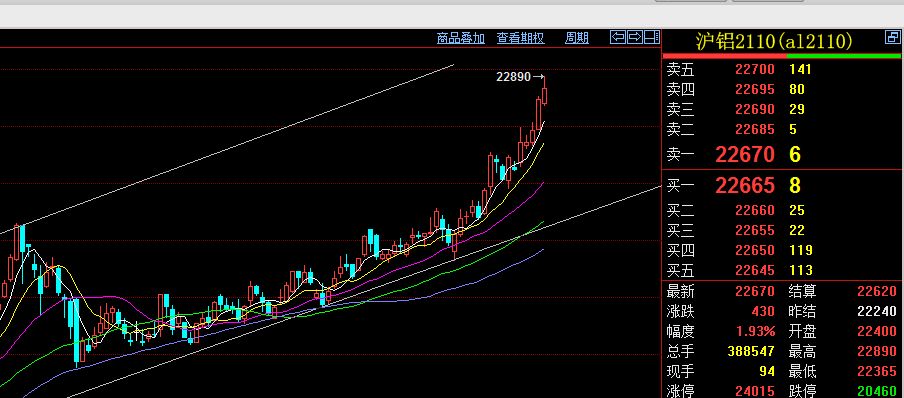The width and height of the screenshot is (904, 398).
Task: Select the 卖四 price 22695
Action: (x=755, y=90)
